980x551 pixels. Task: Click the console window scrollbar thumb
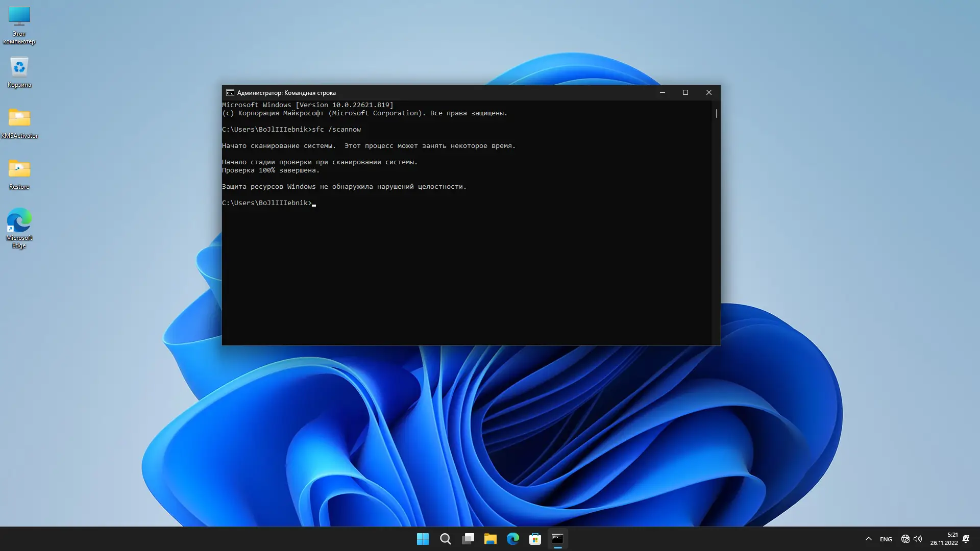(x=716, y=113)
